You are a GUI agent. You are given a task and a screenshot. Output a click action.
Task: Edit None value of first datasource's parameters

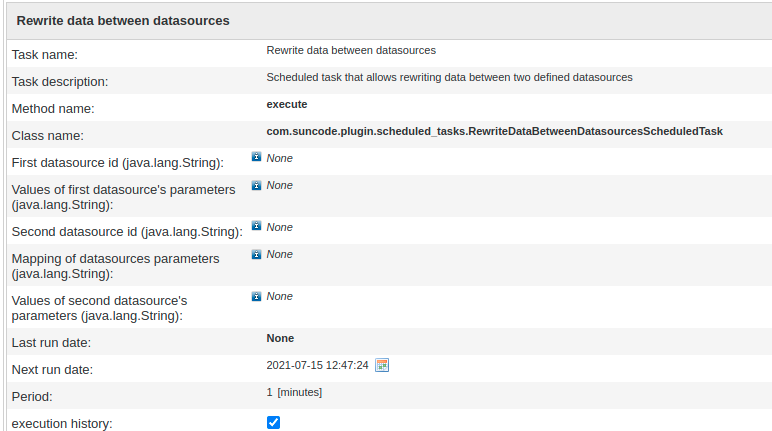[279, 185]
